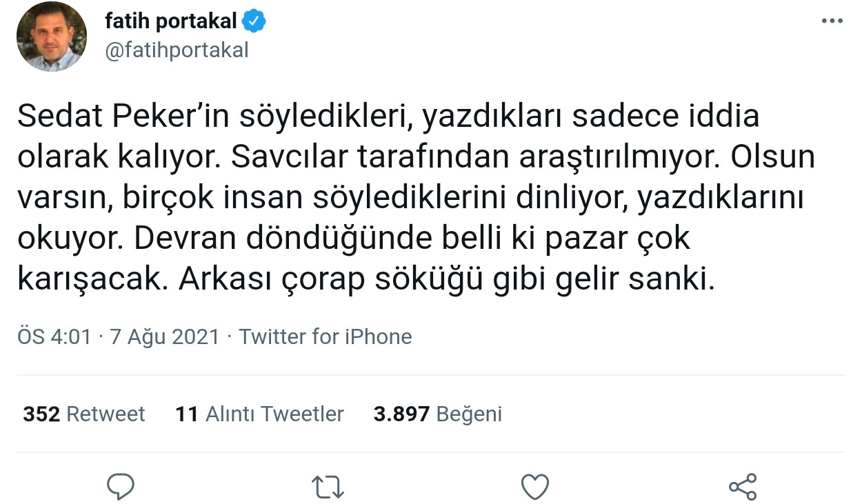View the '352 Retweet' listing
This screenshot has width=862, height=504.
[82, 414]
